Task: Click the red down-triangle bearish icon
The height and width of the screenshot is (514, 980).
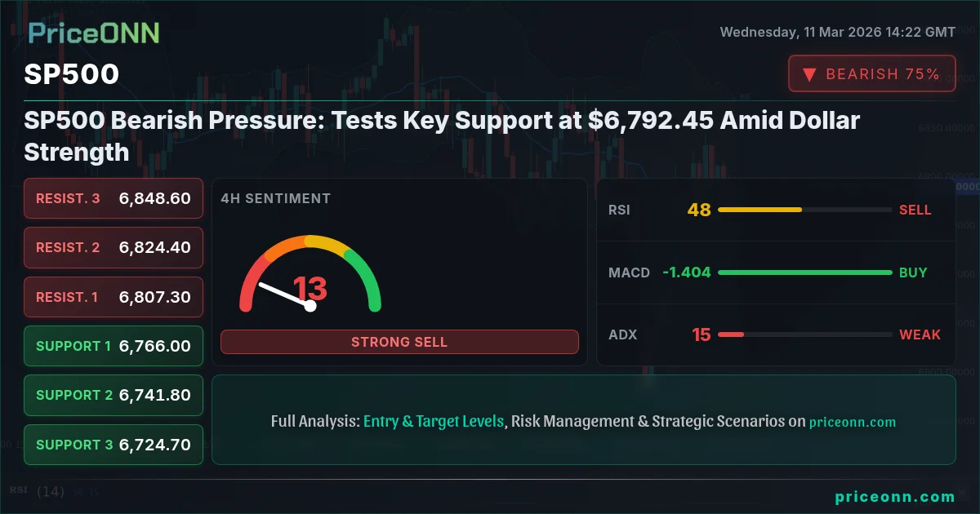Action: pos(809,74)
